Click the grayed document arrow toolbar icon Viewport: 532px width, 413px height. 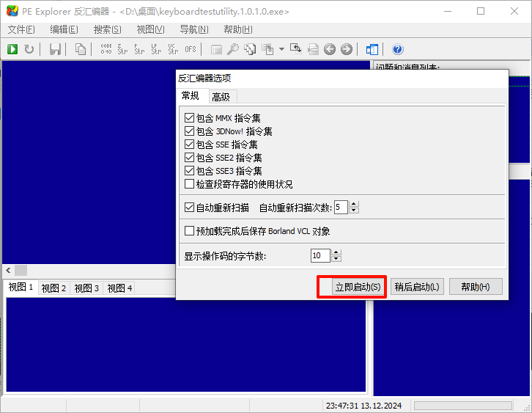(313, 50)
